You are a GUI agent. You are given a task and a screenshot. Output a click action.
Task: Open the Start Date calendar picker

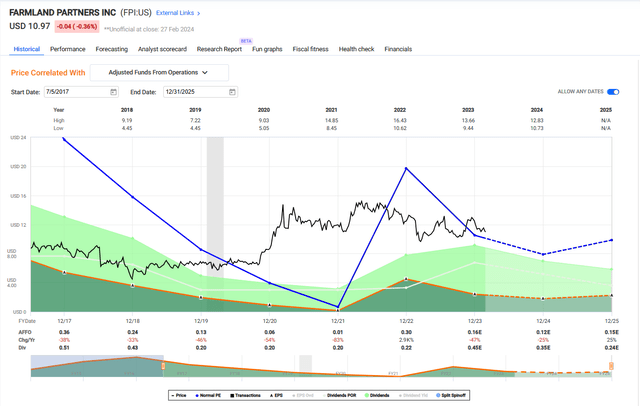(113, 92)
